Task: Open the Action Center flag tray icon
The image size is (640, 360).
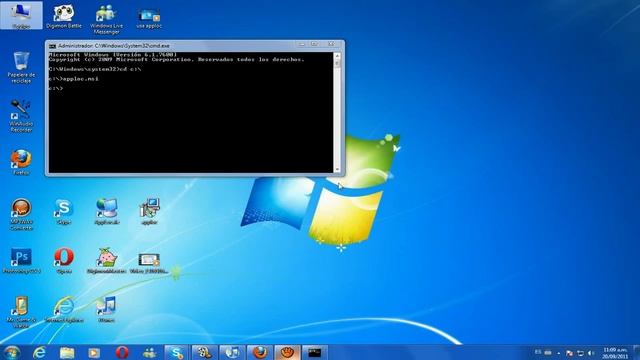Action: click(569, 353)
